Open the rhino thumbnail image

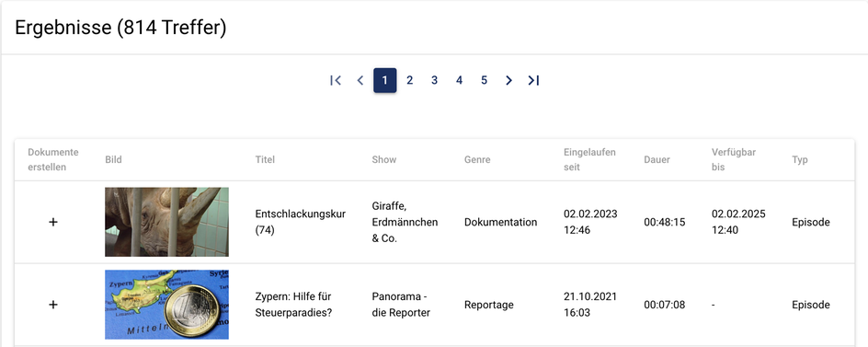pos(166,222)
